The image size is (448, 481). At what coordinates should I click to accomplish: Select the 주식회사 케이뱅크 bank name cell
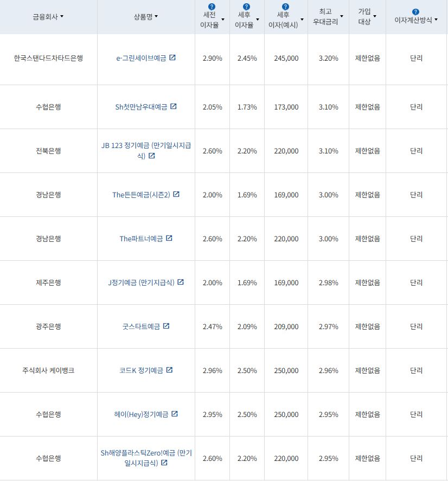(x=49, y=370)
